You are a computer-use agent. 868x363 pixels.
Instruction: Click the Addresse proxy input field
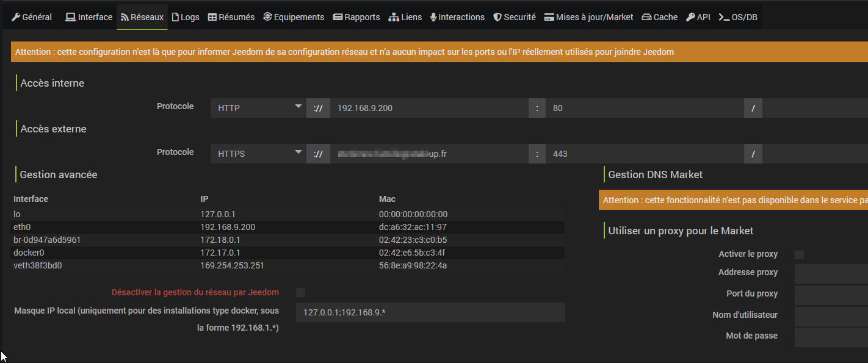point(831,275)
